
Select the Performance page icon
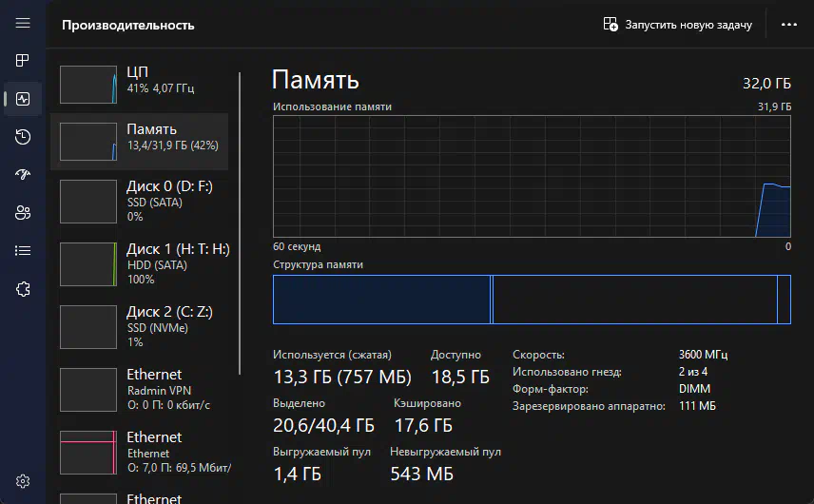23,99
